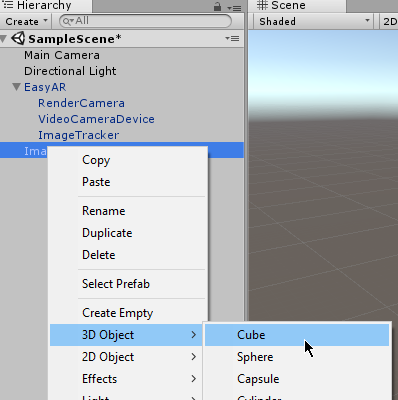Click the Scene tab grid icon
The width and height of the screenshot is (398, 400).
coord(262,5)
